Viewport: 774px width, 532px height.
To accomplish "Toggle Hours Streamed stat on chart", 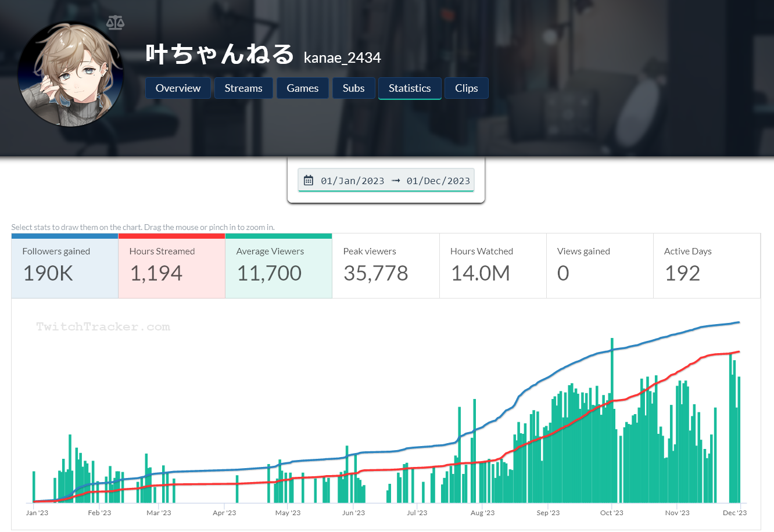I will pos(171,266).
